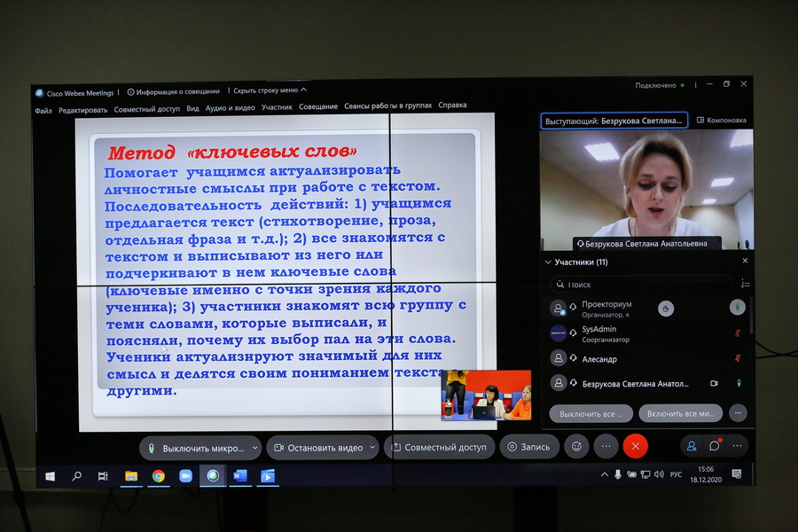The height and width of the screenshot is (532, 798).
Task: Click the participants panel icon
Action: click(x=692, y=446)
